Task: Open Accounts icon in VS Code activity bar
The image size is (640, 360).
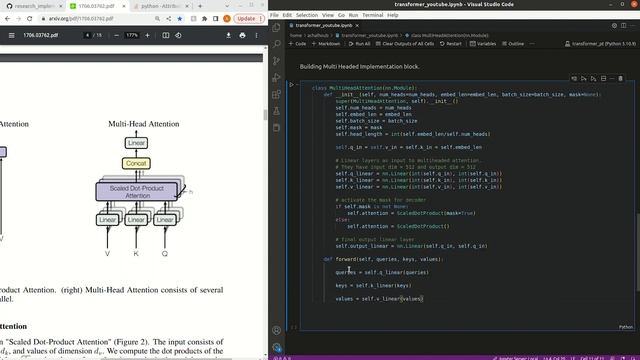Action: [276, 330]
